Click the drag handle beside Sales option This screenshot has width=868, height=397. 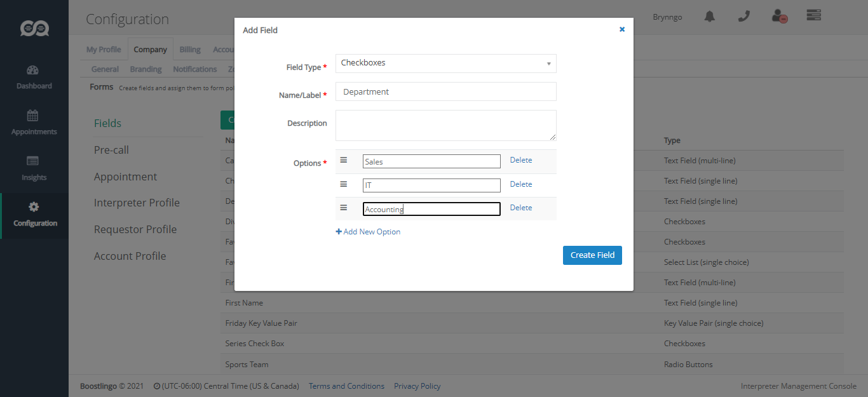(x=344, y=160)
